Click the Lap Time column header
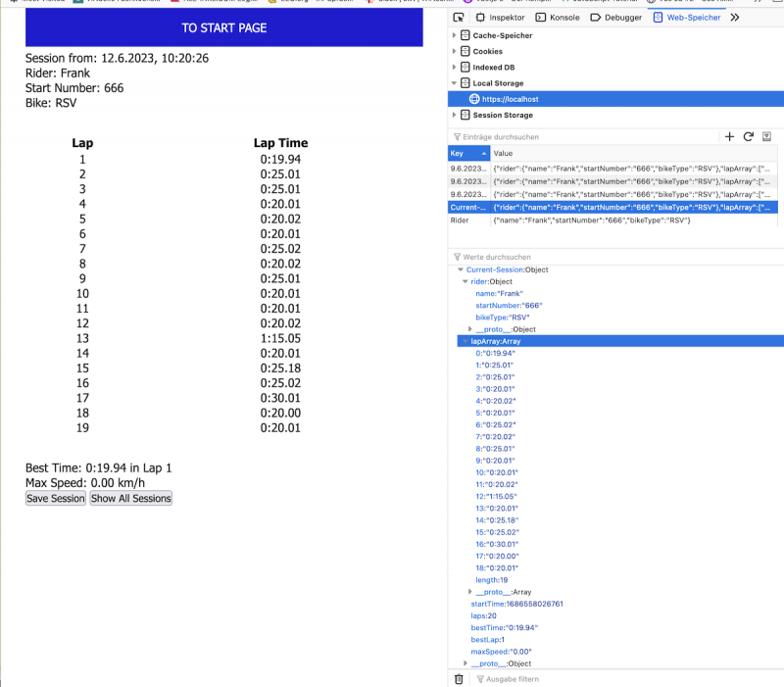The image size is (784, 687). tap(280, 143)
